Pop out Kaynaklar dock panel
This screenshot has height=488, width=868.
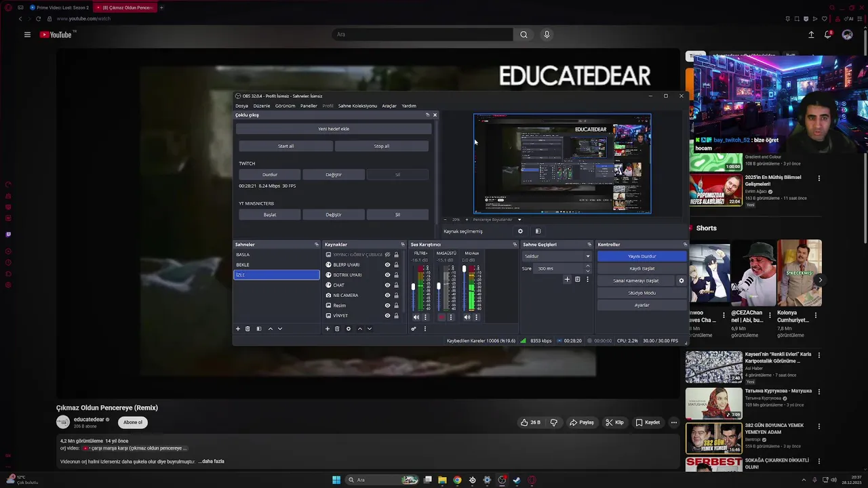click(x=402, y=245)
